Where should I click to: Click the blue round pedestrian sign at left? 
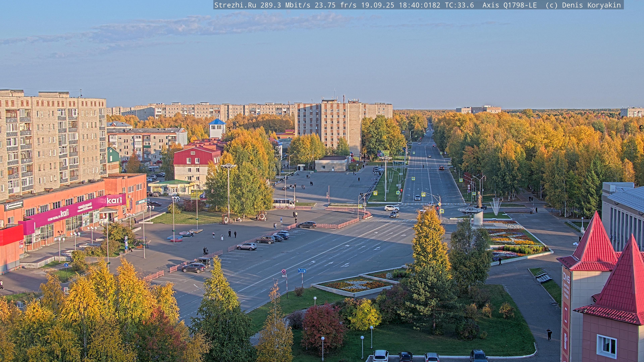point(66,265)
